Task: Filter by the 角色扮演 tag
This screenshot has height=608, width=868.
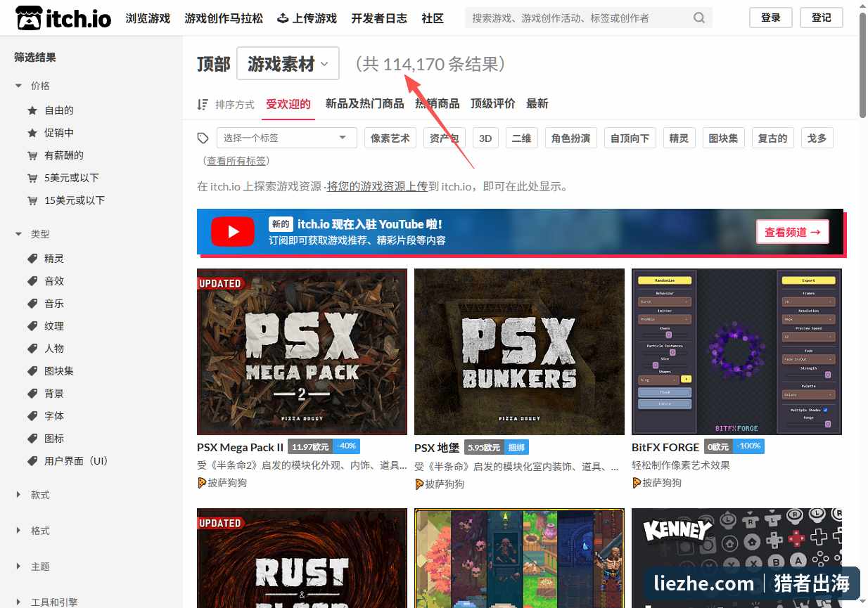Action: [x=571, y=138]
